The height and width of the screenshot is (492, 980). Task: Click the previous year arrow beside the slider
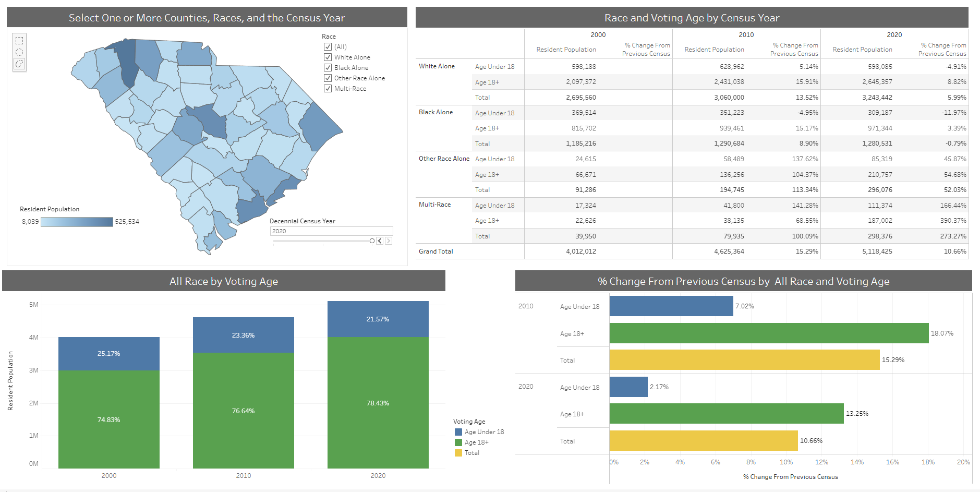pos(380,241)
